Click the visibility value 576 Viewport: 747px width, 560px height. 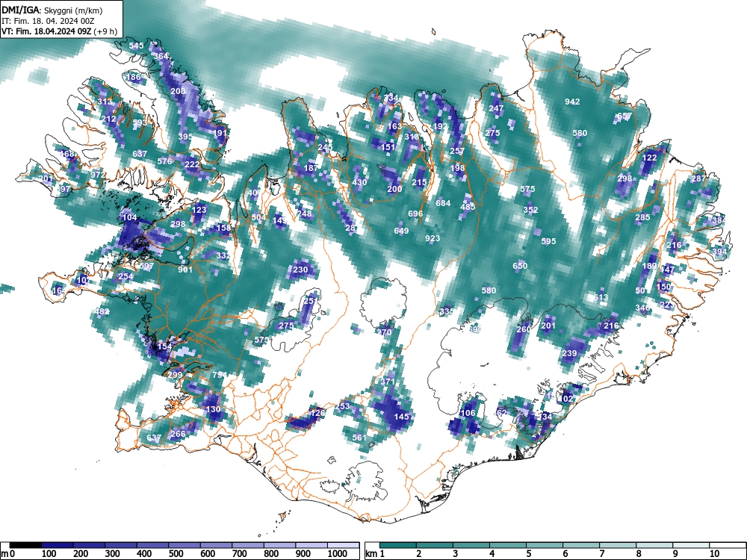(164, 161)
